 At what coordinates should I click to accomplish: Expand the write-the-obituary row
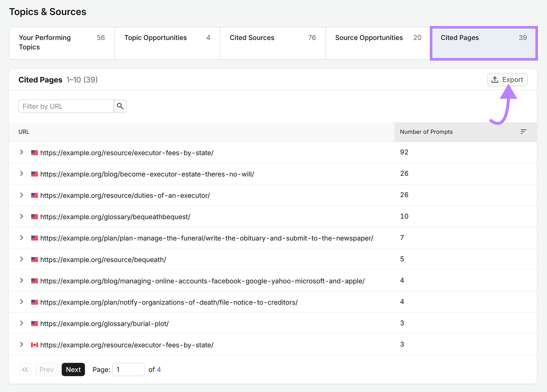(x=22, y=238)
